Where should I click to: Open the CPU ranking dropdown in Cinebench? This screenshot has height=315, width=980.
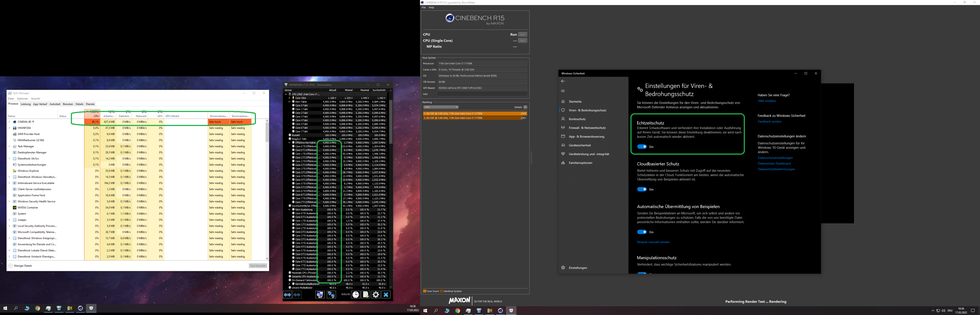tap(441, 107)
